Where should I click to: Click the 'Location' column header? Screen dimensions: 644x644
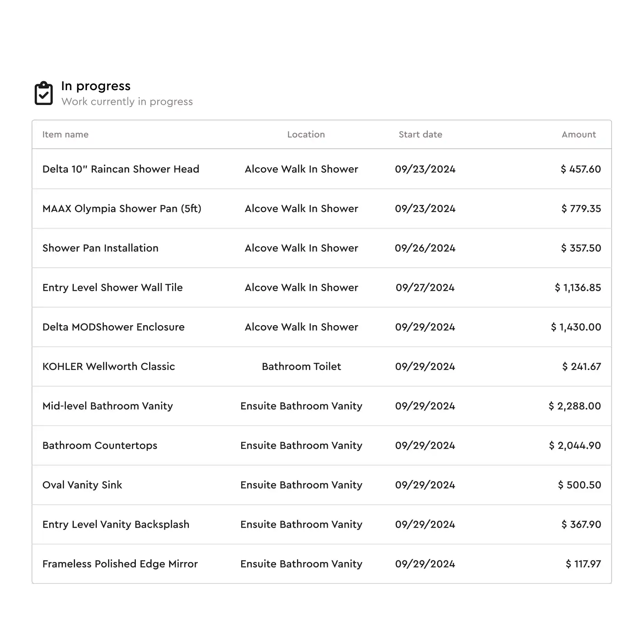[306, 134]
